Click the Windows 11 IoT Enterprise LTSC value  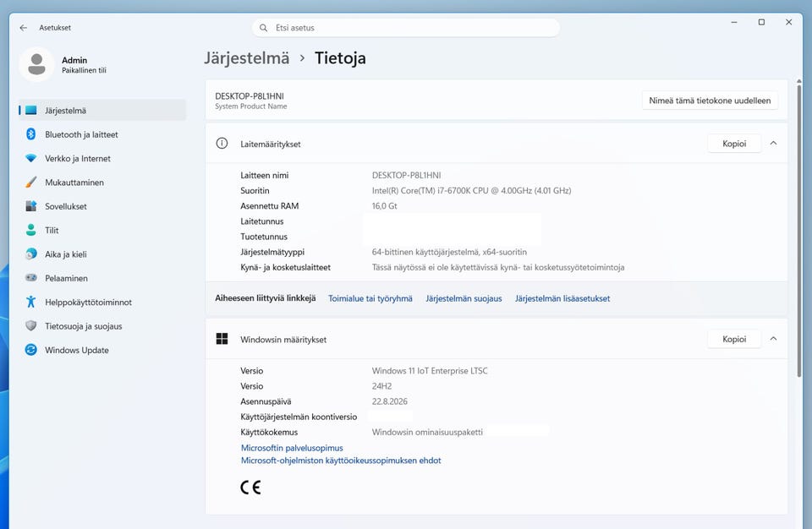click(430, 371)
